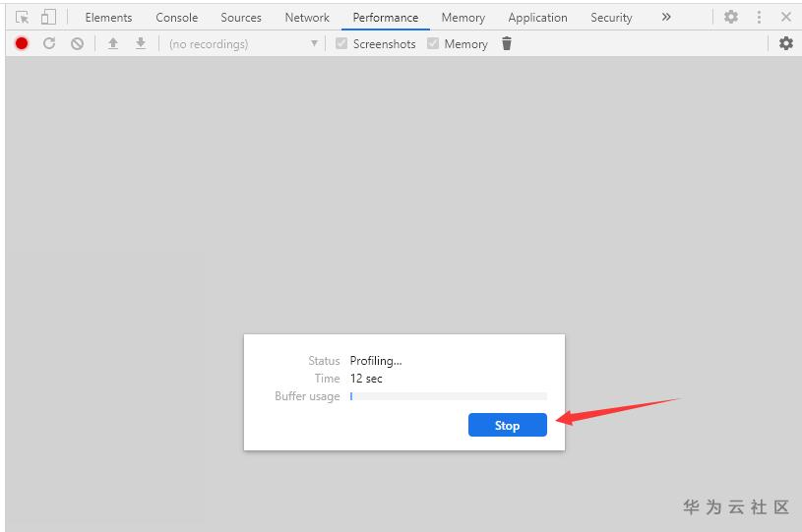
Task: Load profile using the upload arrow icon
Action: click(113, 43)
